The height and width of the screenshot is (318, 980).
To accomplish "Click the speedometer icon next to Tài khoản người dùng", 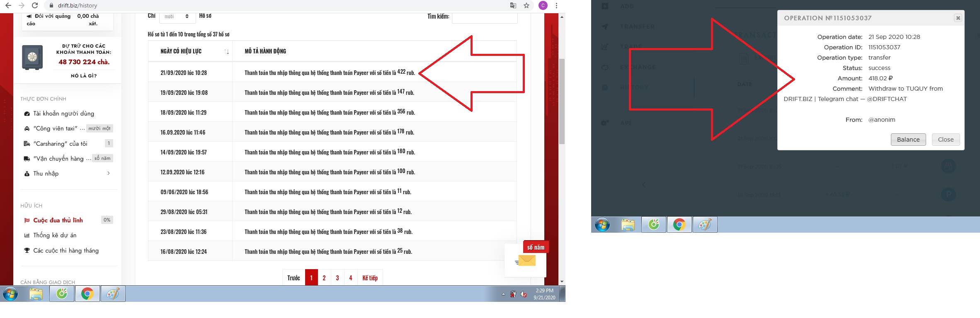I will pyautogui.click(x=27, y=113).
